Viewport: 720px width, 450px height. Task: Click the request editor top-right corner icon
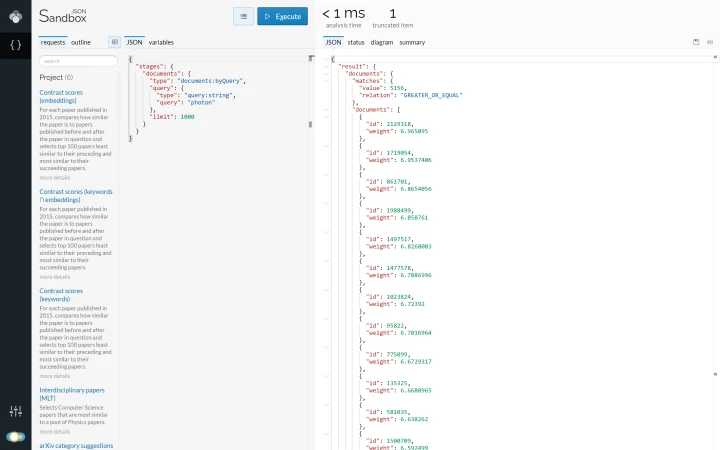311,58
